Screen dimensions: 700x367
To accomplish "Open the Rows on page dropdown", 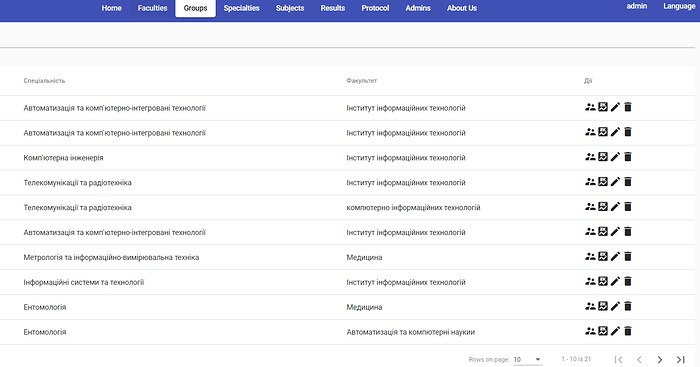I will point(528,359).
